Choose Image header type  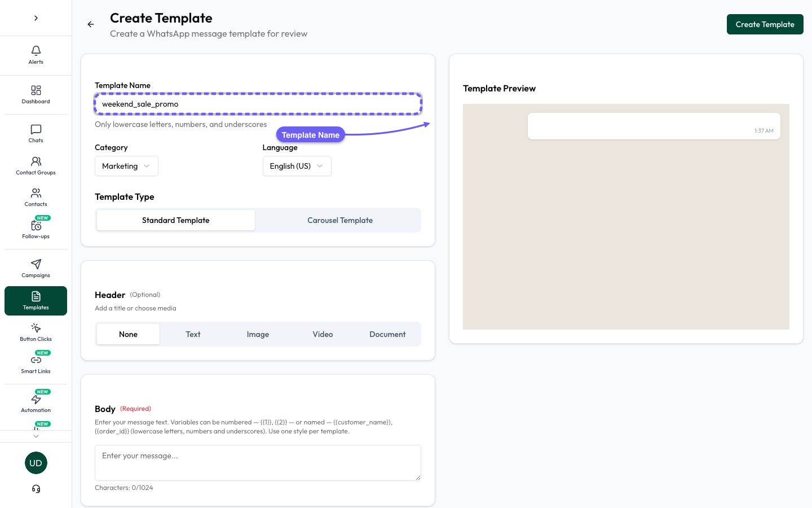258,334
